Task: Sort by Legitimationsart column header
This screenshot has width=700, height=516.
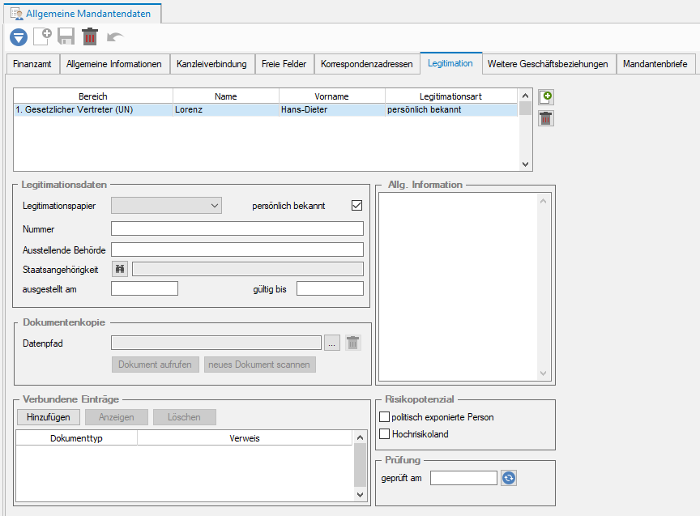Action: click(x=451, y=96)
